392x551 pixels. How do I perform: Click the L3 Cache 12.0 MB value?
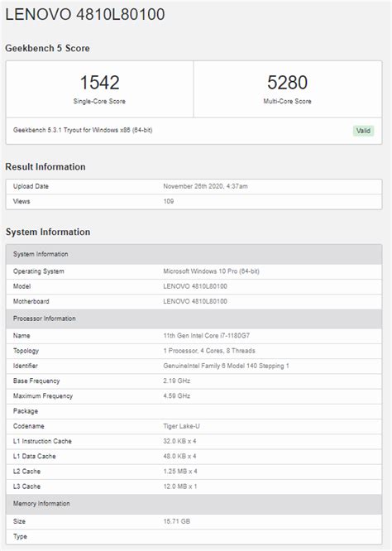(179, 486)
